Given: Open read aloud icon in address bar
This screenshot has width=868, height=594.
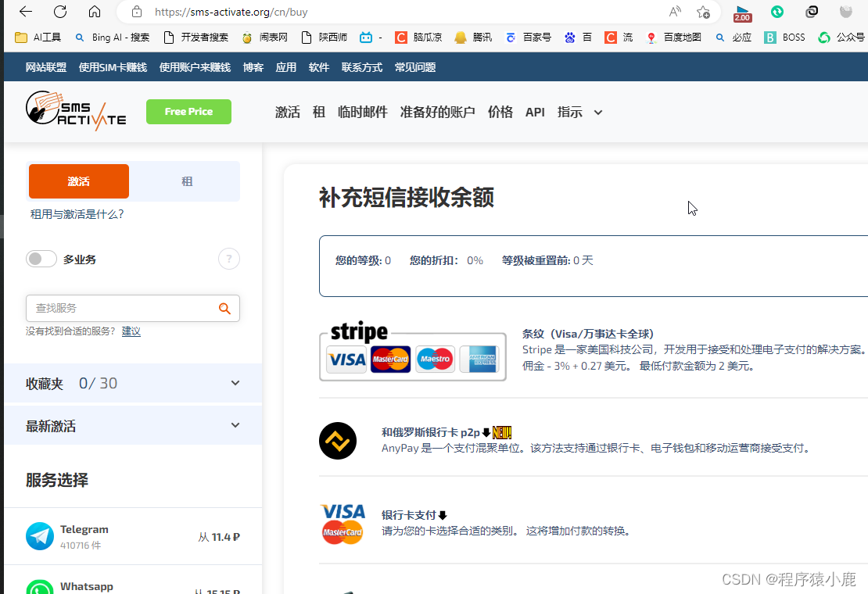Looking at the screenshot, I should tap(675, 12).
